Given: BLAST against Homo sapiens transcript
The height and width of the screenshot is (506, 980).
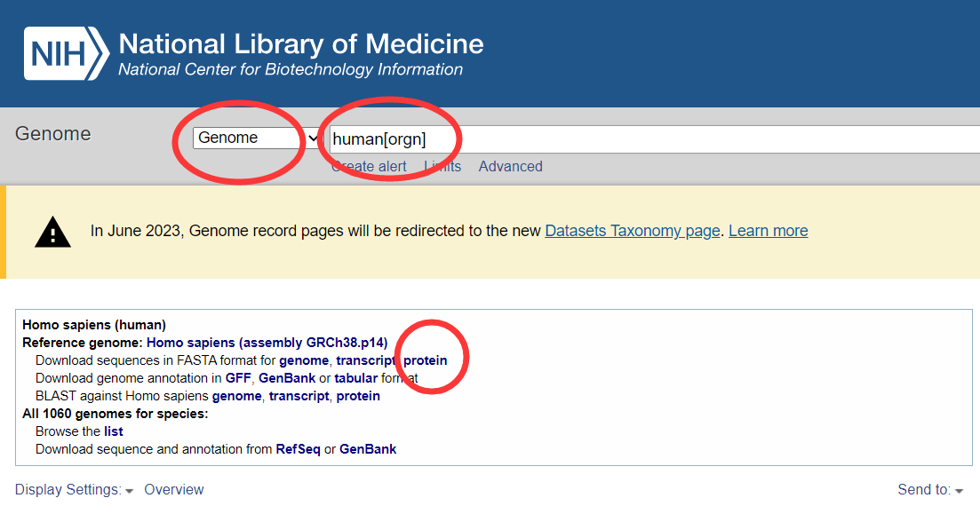Looking at the screenshot, I should point(299,396).
